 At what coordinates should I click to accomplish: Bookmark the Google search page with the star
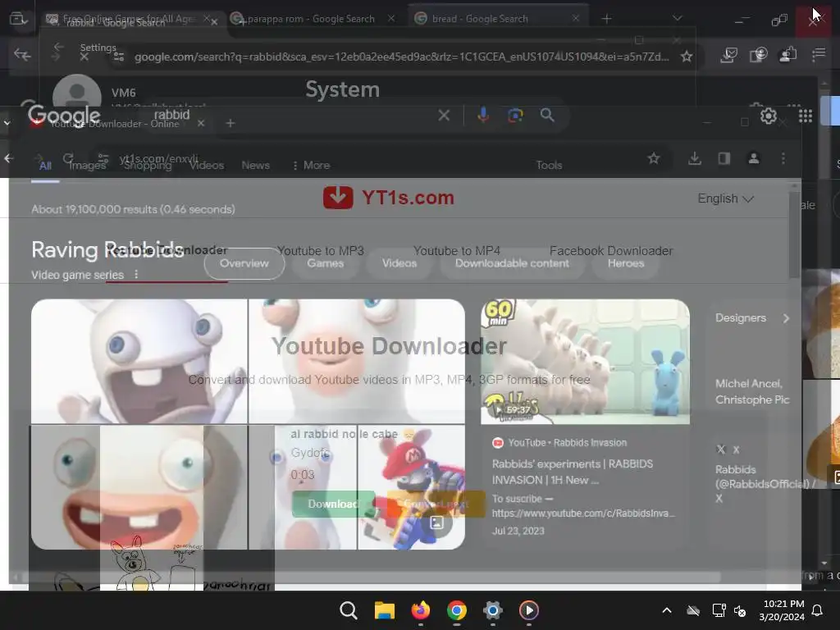coord(687,57)
